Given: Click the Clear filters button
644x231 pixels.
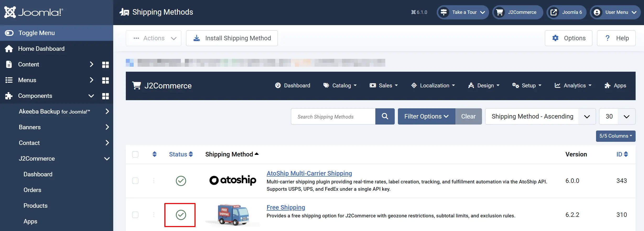Looking at the screenshot, I should [468, 116].
